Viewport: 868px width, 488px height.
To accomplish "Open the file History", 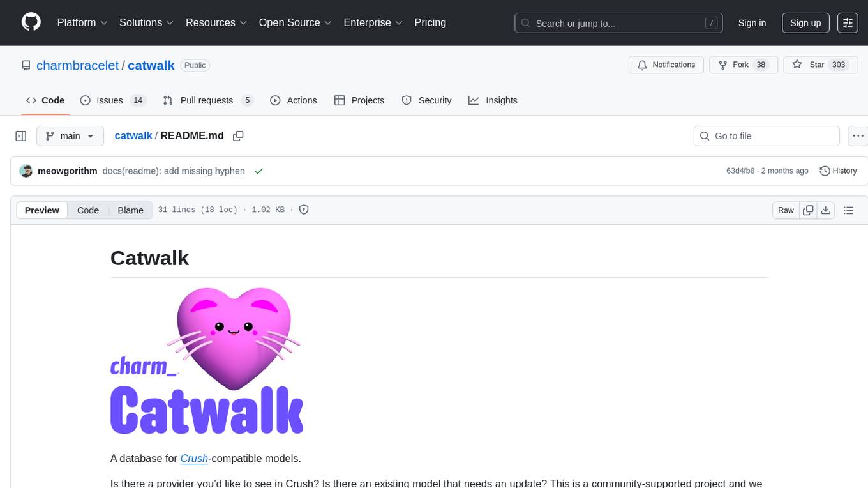I will point(838,171).
